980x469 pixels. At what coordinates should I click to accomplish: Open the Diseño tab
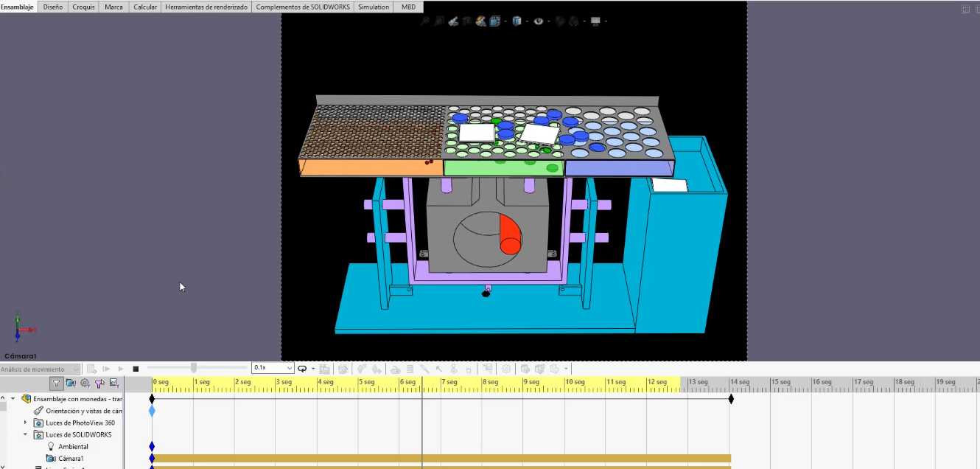click(x=52, y=7)
